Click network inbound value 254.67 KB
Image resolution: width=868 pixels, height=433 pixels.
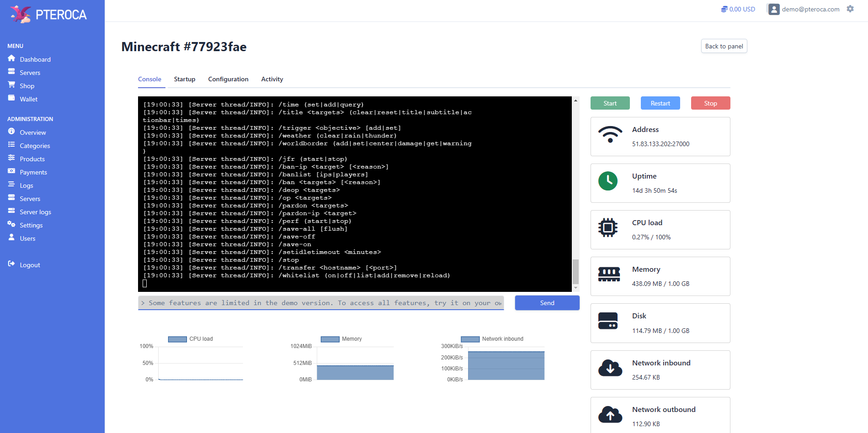[646, 377]
